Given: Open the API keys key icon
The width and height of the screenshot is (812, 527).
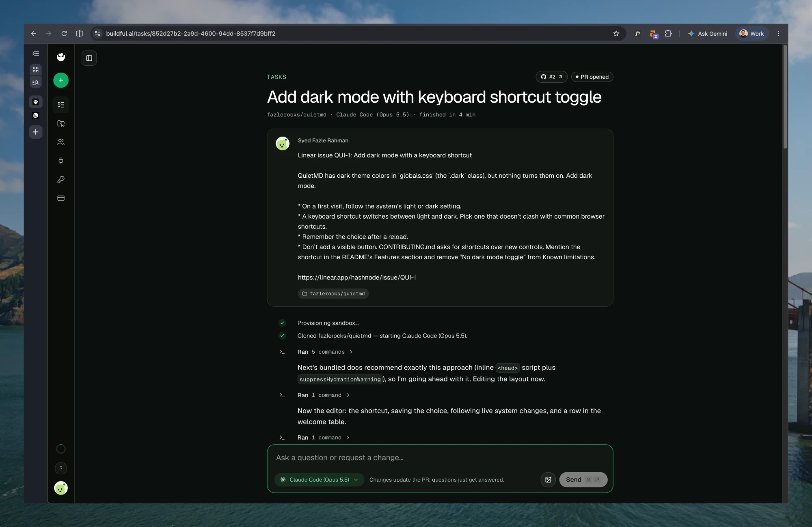Looking at the screenshot, I should 61,179.
